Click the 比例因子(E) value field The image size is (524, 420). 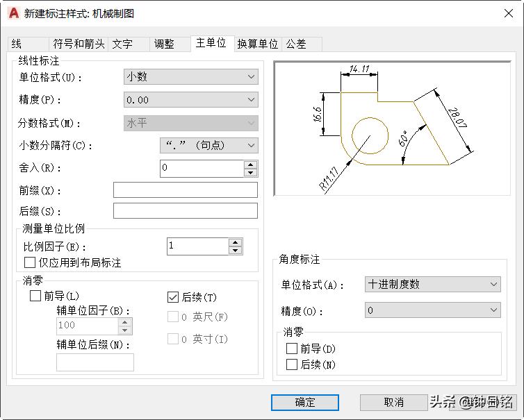198,246
